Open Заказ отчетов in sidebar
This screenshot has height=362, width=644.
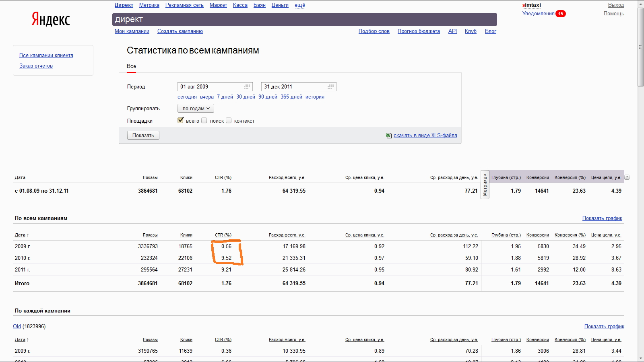click(x=36, y=66)
